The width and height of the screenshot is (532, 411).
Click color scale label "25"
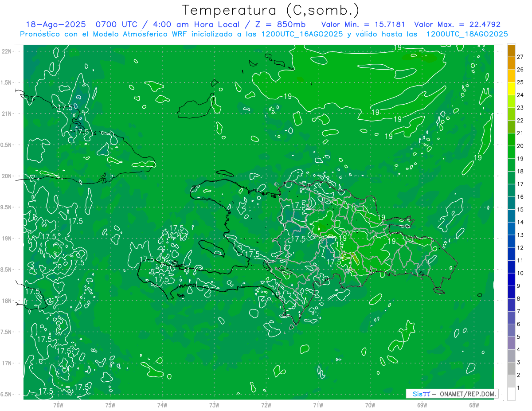(x=520, y=82)
